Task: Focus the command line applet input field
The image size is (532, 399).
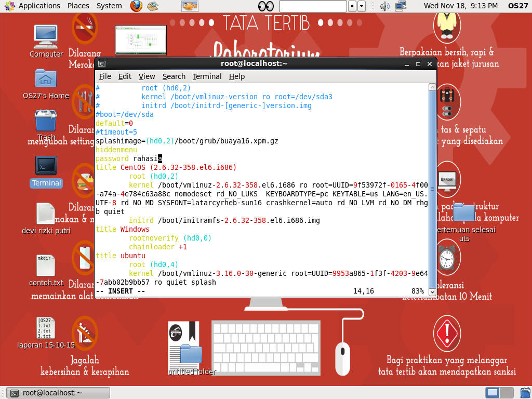Action: [313, 6]
